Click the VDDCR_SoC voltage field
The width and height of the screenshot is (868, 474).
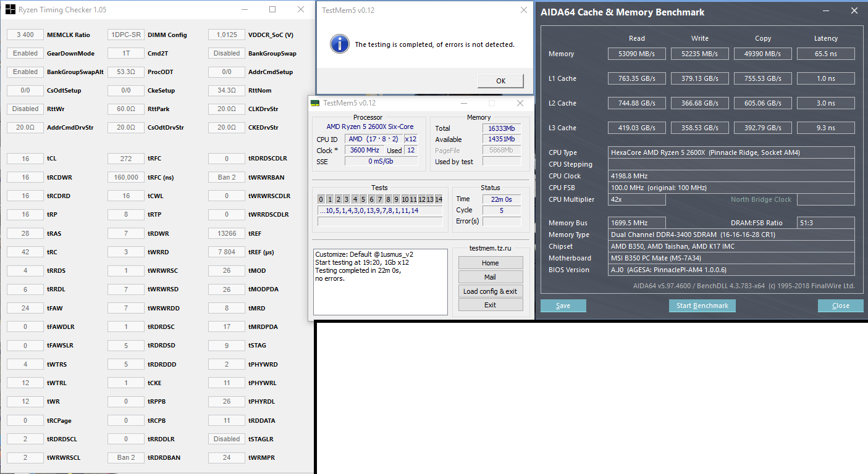click(227, 35)
